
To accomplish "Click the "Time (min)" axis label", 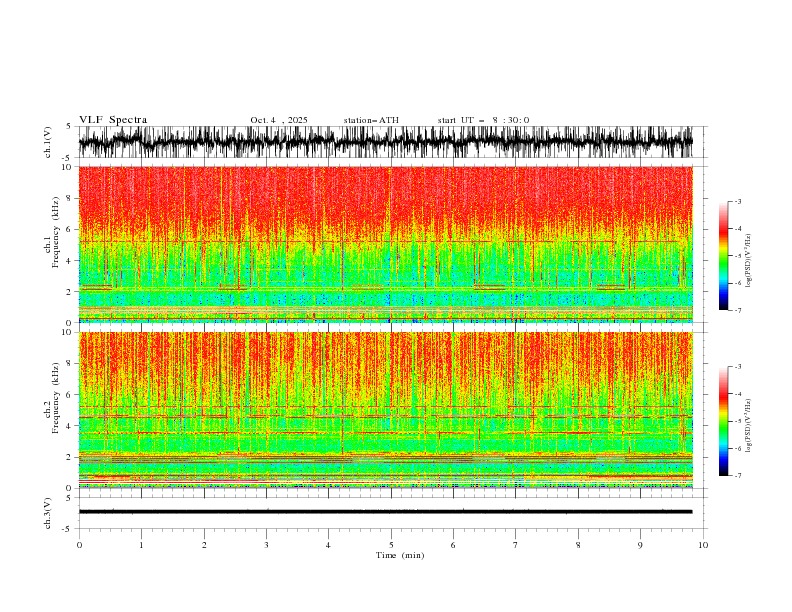I will [400, 555].
